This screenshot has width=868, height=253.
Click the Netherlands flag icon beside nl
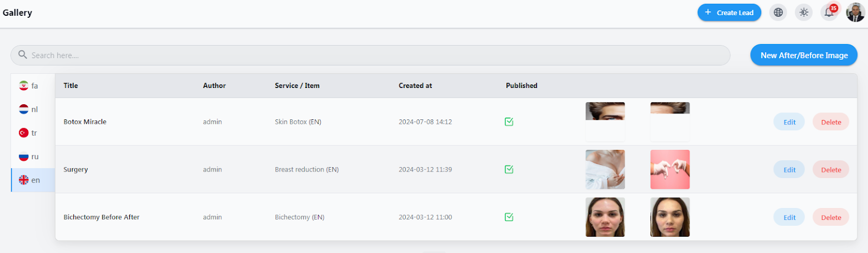[24, 109]
